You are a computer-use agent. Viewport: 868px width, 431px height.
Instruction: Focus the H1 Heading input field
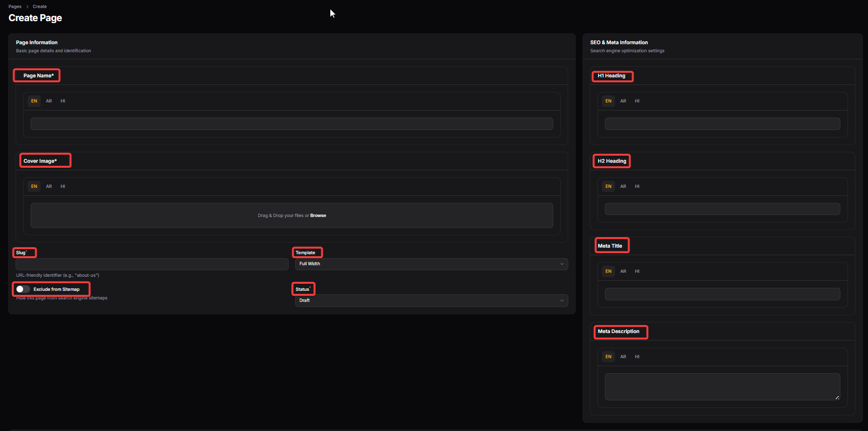722,124
